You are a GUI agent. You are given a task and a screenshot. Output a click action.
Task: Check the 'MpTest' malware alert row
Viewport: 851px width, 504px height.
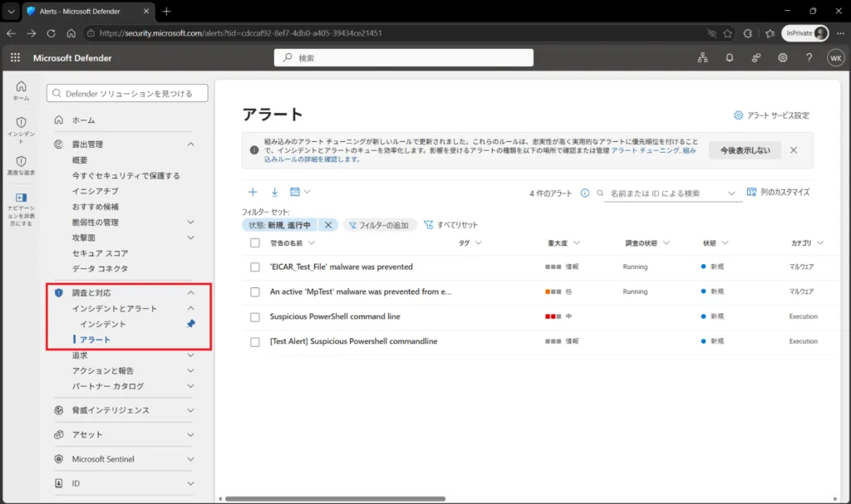[x=254, y=292]
